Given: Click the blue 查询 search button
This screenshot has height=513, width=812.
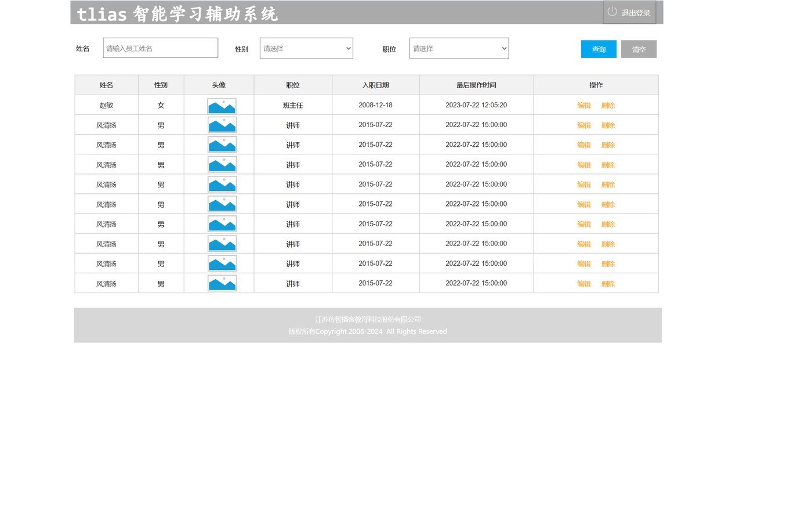Looking at the screenshot, I should point(599,49).
